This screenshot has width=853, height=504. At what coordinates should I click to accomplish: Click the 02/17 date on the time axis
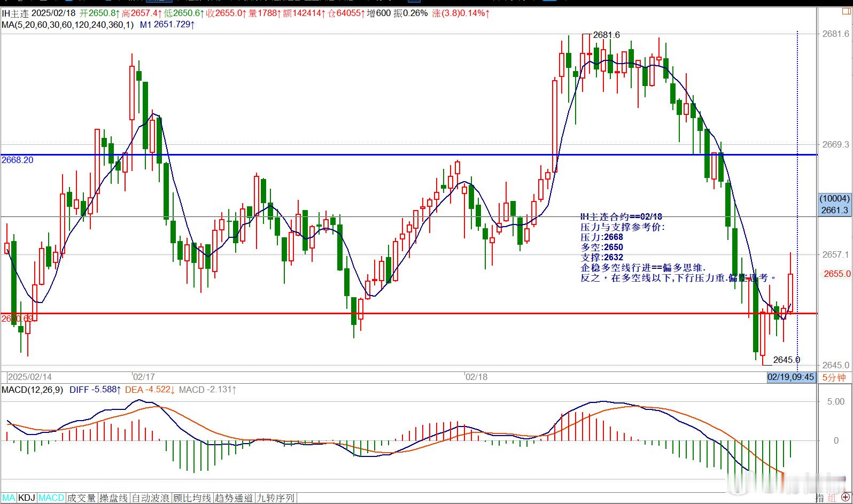pyautogui.click(x=144, y=377)
